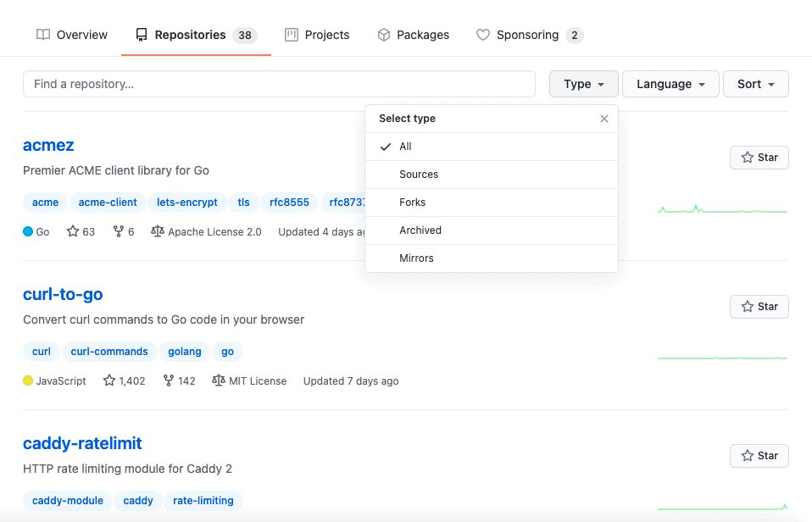
Task: Click the stargazers icon showing 1,402
Action: tap(109, 380)
